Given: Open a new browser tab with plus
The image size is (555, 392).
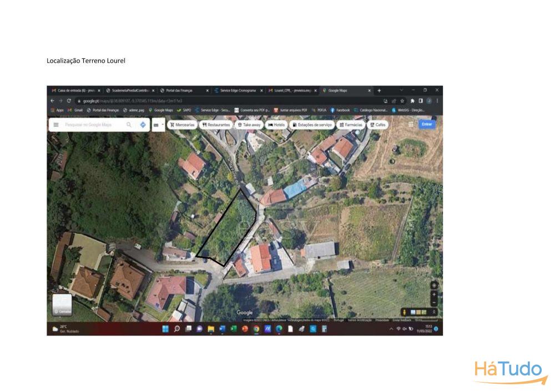Looking at the screenshot, I should [x=379, y=90].
